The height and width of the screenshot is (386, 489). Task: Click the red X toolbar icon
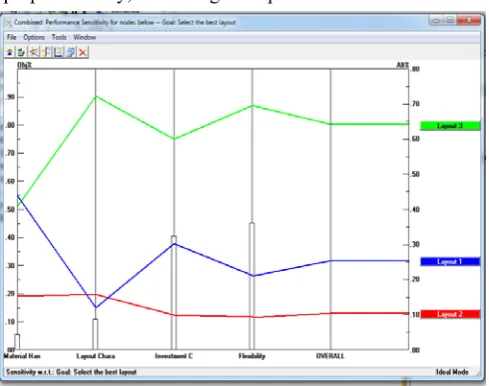pos(83,52)
